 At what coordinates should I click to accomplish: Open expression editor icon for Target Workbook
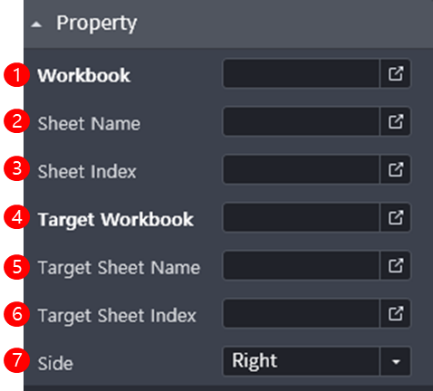pos(396,218)
